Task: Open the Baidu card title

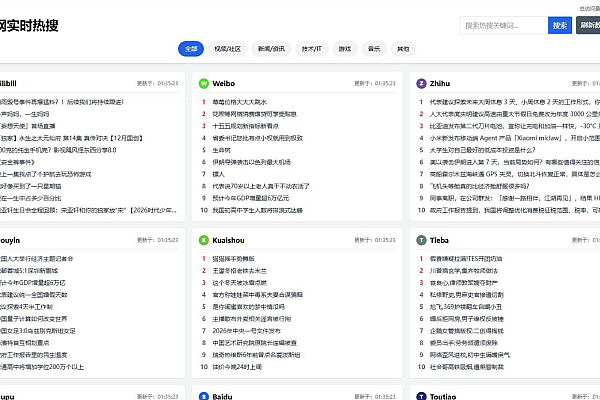Action: [223, 397]
